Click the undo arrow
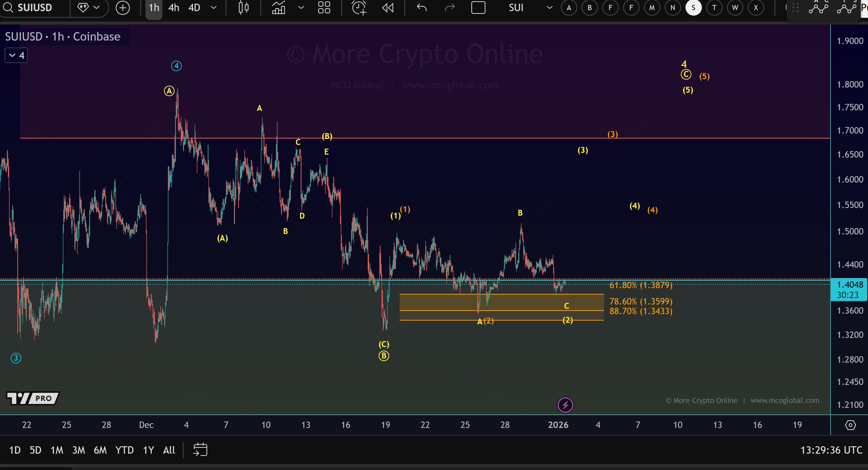 tap(421, 8)
